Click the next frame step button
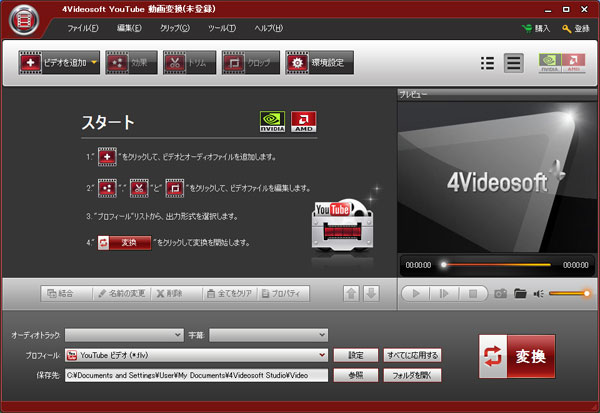This screenshot has width=600, height=413. 444,294
